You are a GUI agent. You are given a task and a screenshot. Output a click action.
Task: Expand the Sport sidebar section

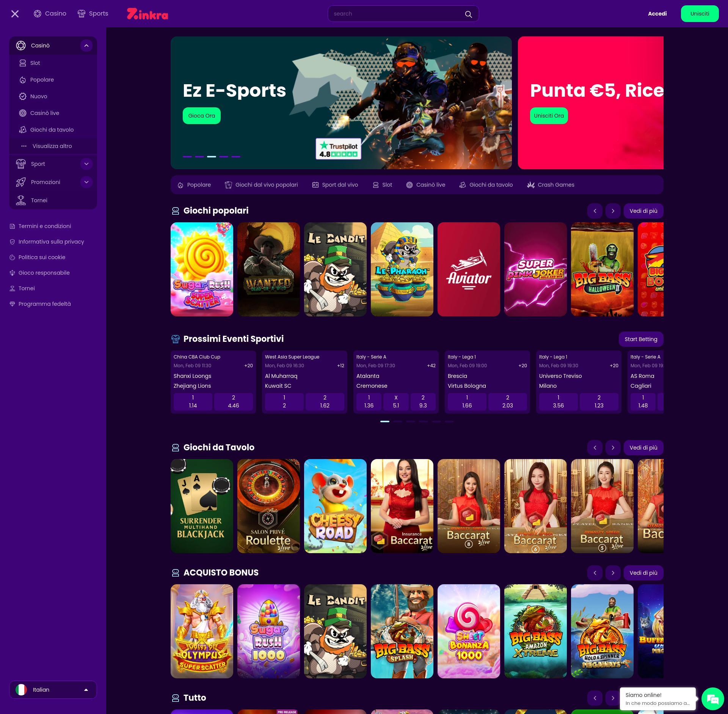(86, 164)
